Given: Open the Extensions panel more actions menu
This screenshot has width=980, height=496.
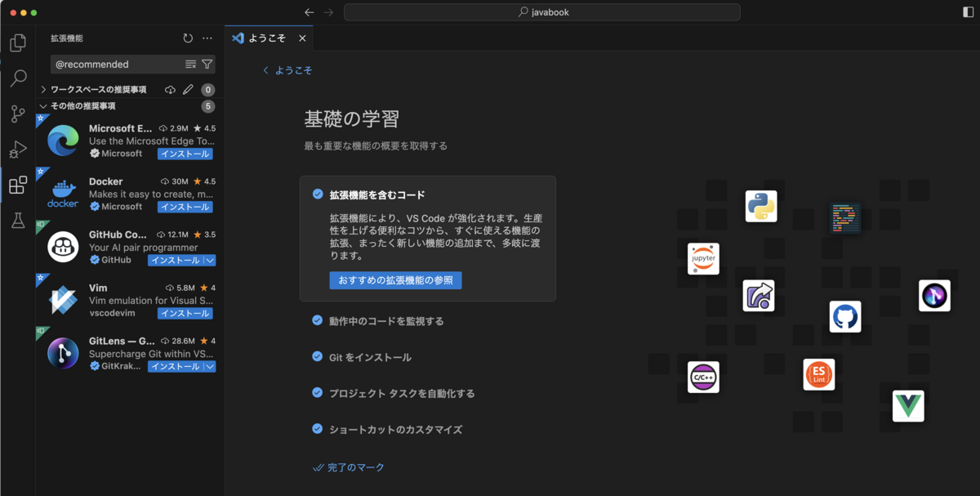Looking at the screenshot, I should pyautogui.click(x=207, y=38).
